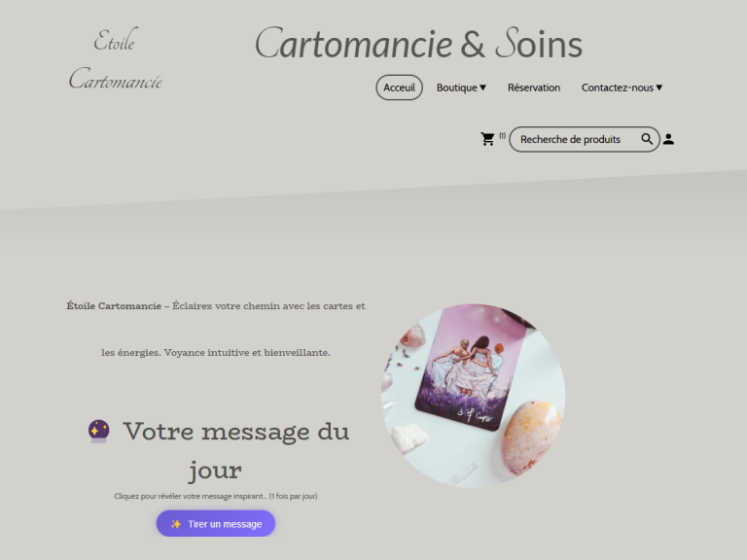This screenshot has height=560, width=747.
Task: Open the shopping cart icon
Action: pos(487,139)
